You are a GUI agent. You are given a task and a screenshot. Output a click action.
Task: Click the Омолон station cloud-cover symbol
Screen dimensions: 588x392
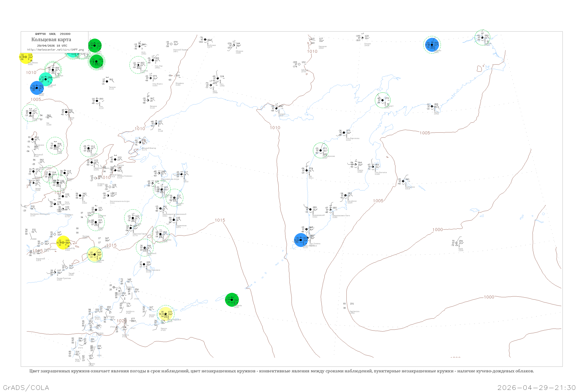362,38
